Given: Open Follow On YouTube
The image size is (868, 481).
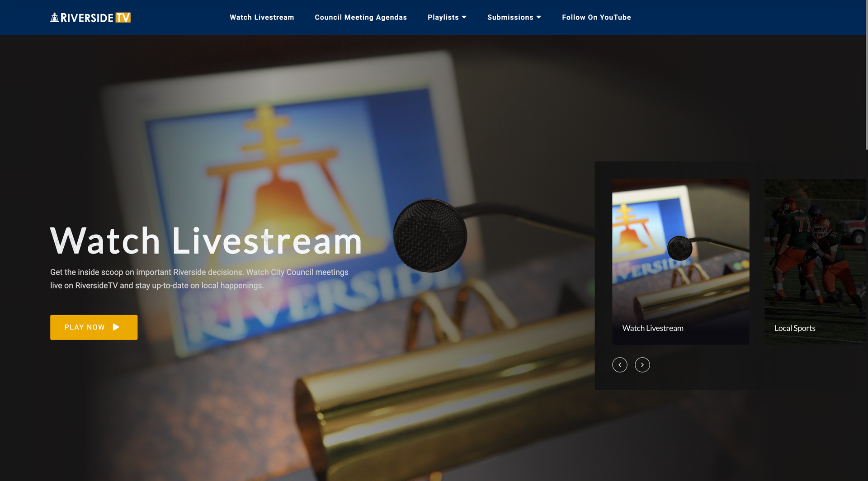Looking at the screenshot, I should tap(596, 17).
